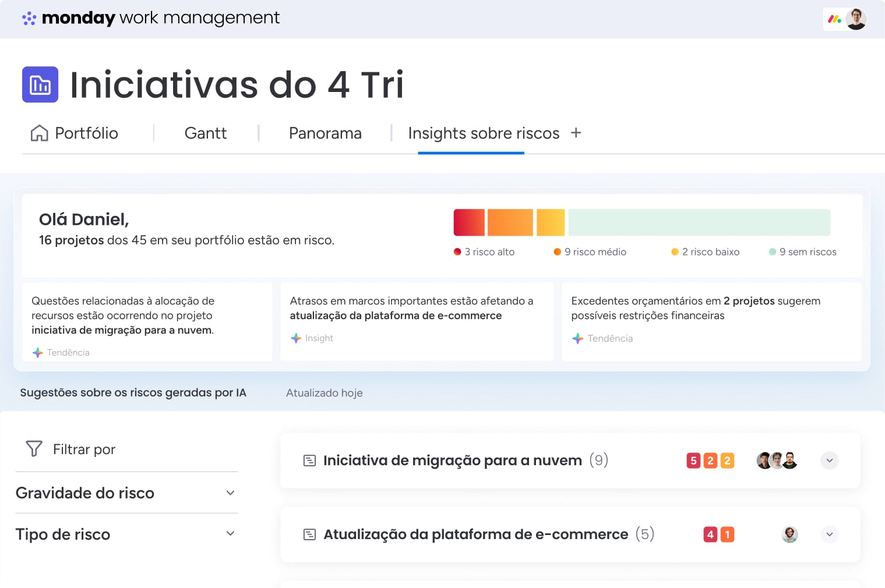This screenshot has height=588, width=885.
Task: Click the assignee avatar on e-commerce row
Action: 789,534
